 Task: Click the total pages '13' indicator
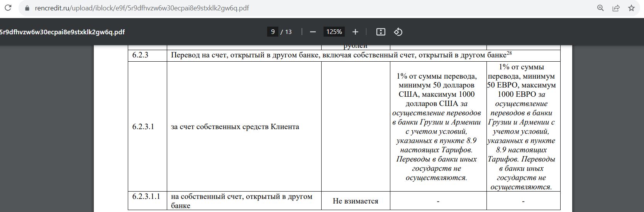(288, 32)
